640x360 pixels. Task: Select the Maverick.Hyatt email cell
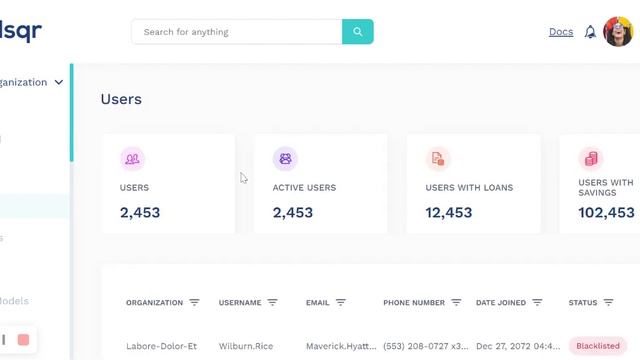click(x=341, y=346)
